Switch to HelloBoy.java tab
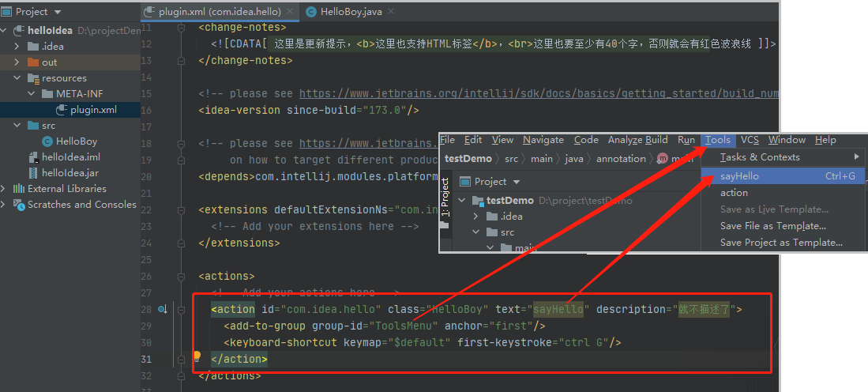This screenshot has height=392, width=868. point(351,12)
